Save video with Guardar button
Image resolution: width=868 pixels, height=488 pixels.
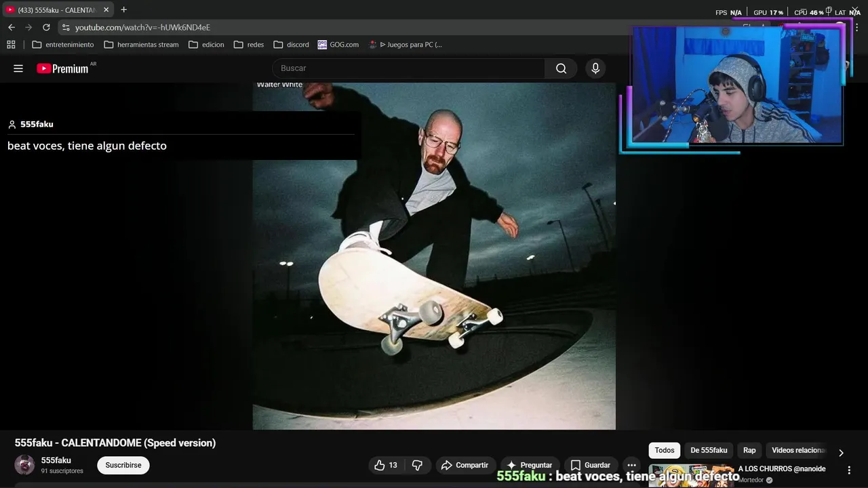click(590, 466)
